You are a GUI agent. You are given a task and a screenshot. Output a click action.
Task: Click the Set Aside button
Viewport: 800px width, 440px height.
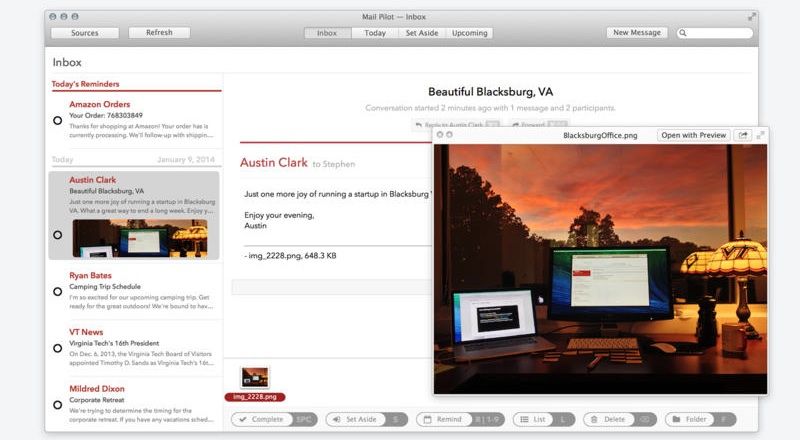coord(367,419)
